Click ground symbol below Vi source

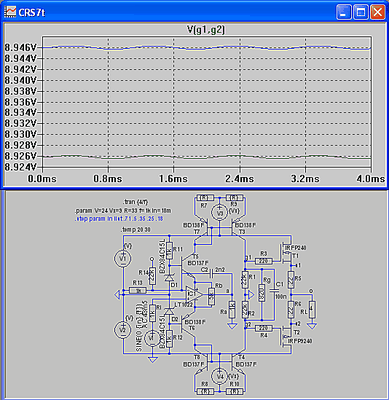pyautogui.click(x=153, y=359)
